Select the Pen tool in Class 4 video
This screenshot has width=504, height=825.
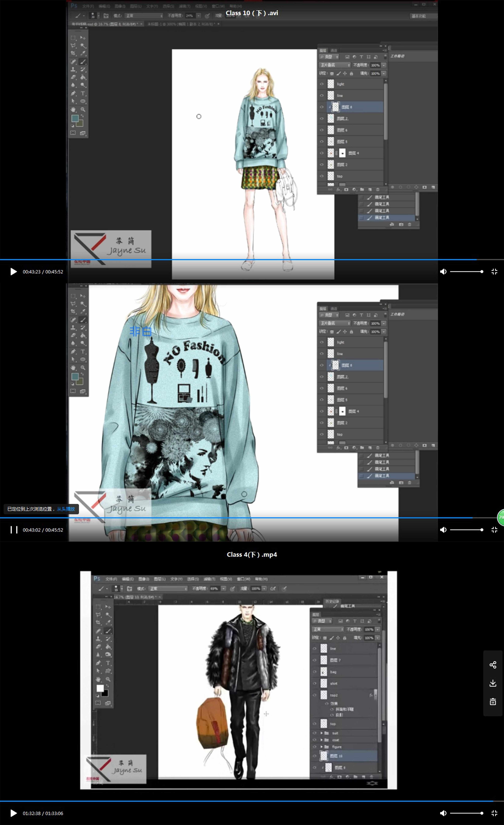tap(98, 663)
